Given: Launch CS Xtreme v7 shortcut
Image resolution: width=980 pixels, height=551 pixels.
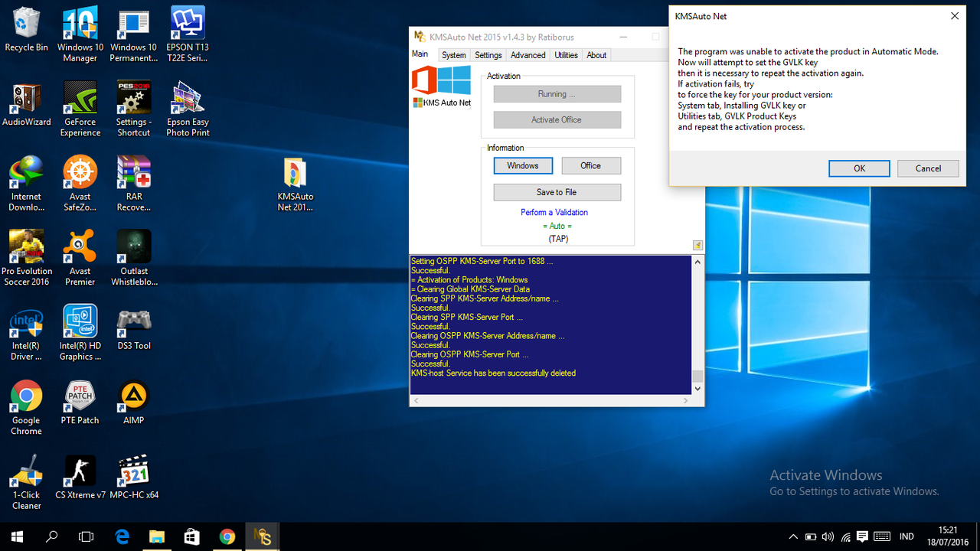Looking at the screenshot, I should 80,476.
